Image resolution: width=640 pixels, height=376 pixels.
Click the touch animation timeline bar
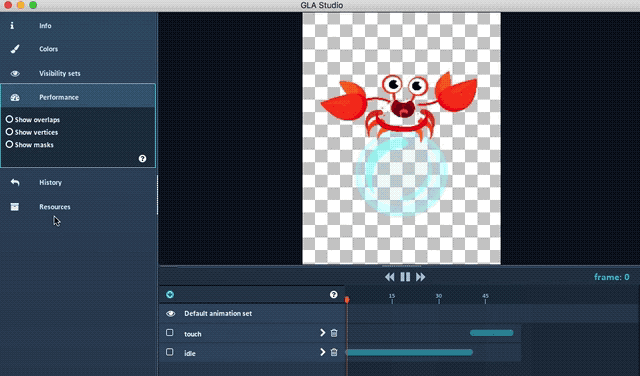click(491, 333)
